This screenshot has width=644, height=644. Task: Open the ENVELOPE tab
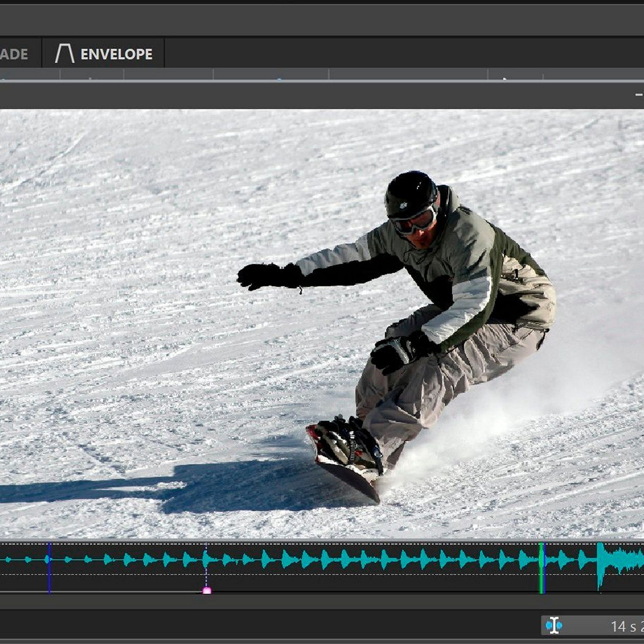[116, 54]
